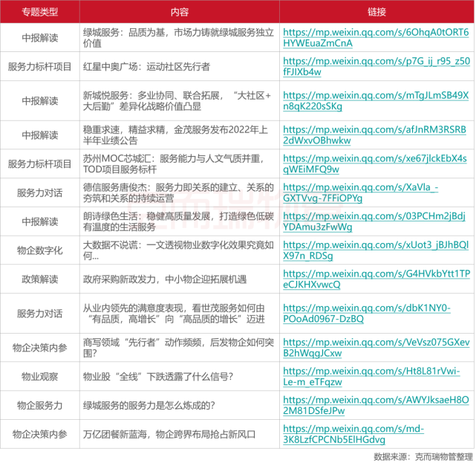Image resolution: width=476 pixels, height=463 pixels.
Task: Click 中报解读 in the 新城悦服务 row
Action: tap(40, 101)
